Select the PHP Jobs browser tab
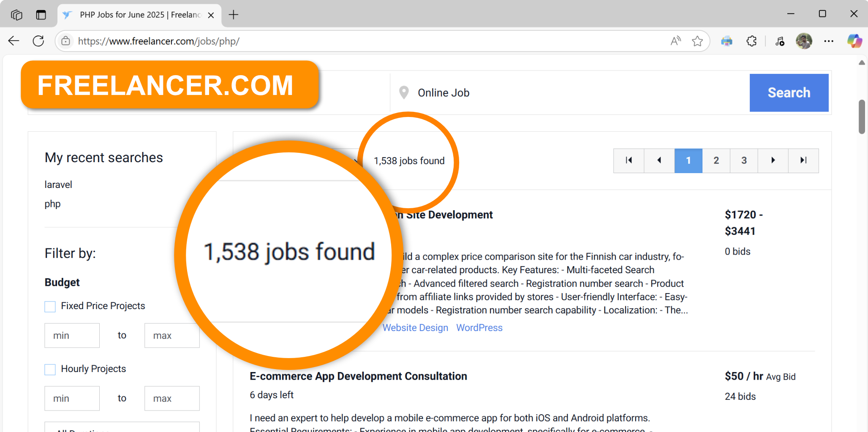Image resolution: width=868 pixels, height=432 pixels. [139, 15]
